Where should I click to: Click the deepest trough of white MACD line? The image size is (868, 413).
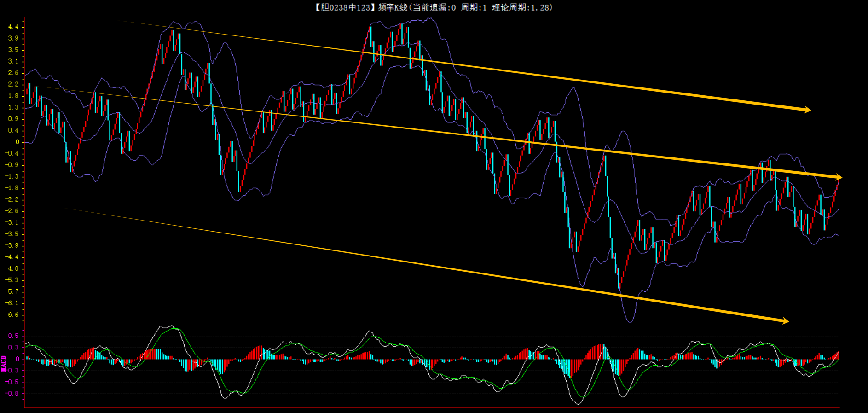[x=578, y=403]
